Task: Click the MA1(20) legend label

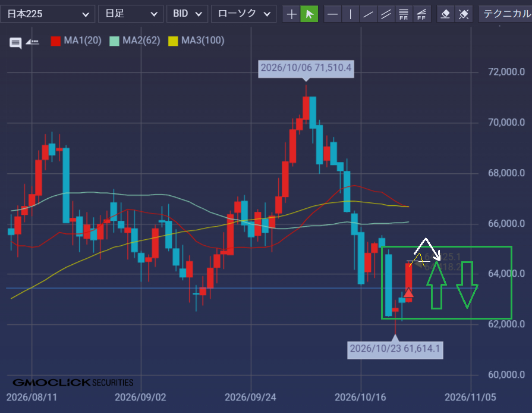Action: [83, 40]
